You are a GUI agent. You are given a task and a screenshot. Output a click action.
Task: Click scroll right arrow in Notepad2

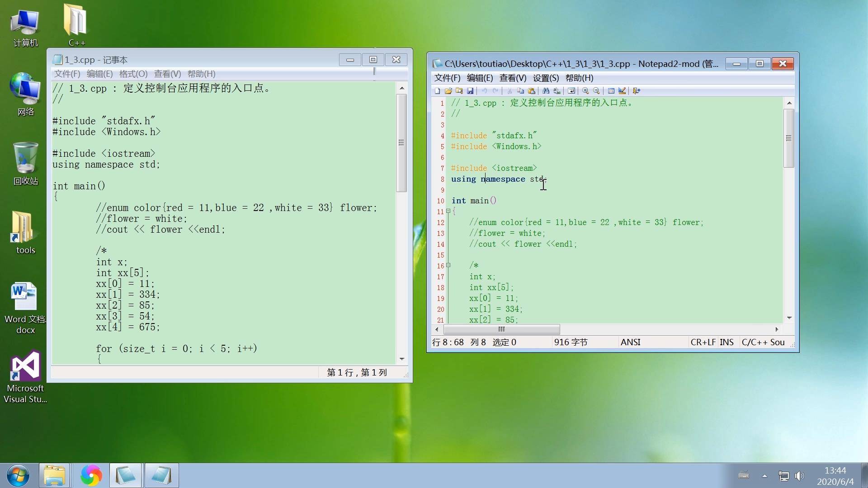(777, 329)
